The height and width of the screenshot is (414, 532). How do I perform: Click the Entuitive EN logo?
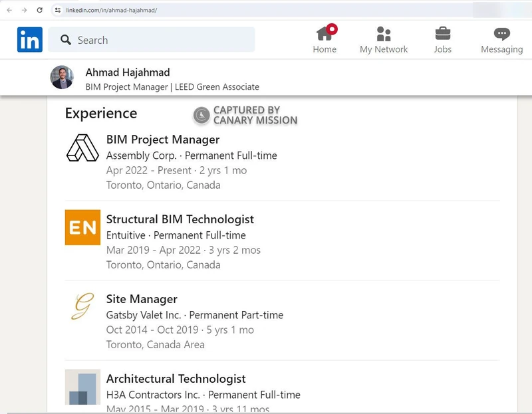point(82,227)
